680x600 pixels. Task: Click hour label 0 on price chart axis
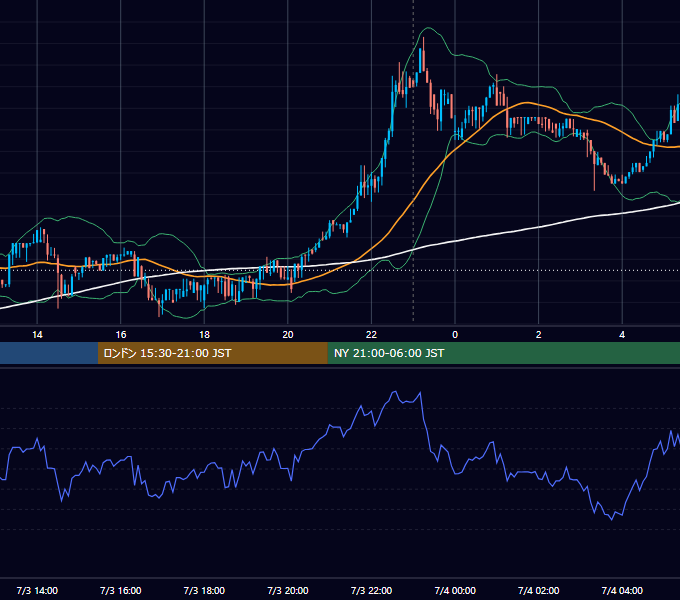pos(455,335)
